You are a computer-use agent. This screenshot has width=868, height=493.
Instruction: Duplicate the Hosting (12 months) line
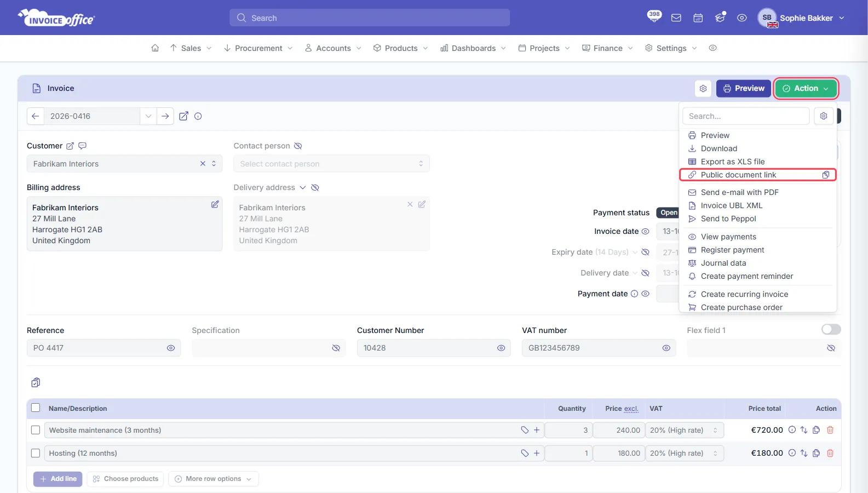click(817, 453)
